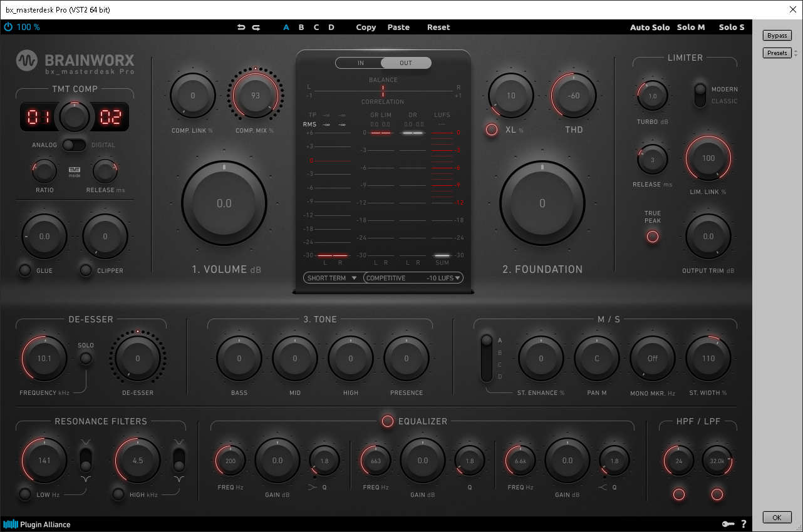The width and height of the screenshot is (803, 532).
Task: Enable the GLUE button
Action: (x=25, y=270)
